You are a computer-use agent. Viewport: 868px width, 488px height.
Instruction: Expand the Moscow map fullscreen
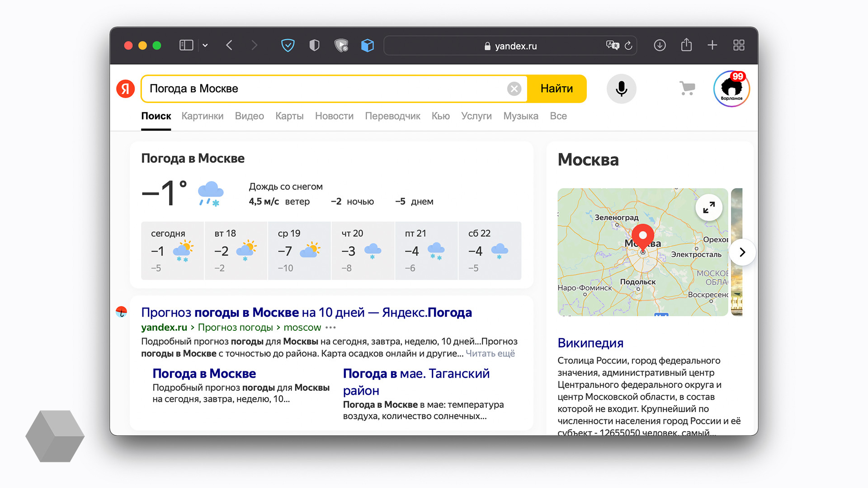pos(709,207)
